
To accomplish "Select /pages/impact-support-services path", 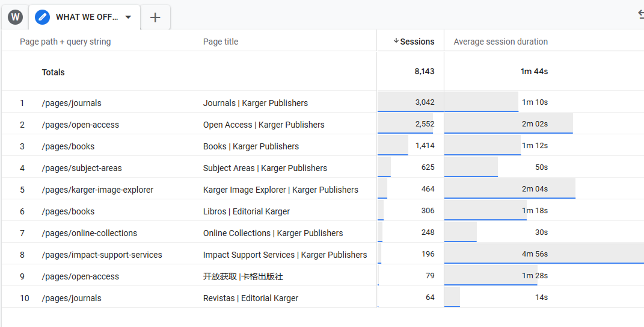I will point(102,255).
